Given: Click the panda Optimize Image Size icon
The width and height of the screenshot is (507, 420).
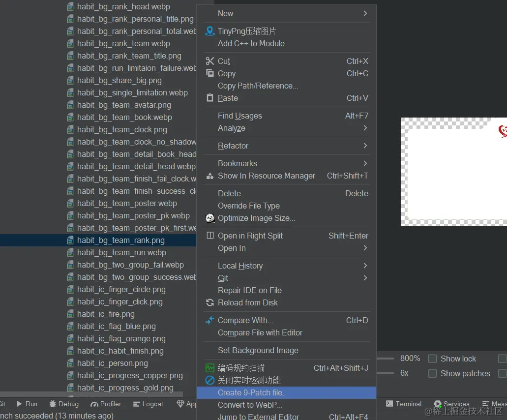Looking at the screenshot, I should click(x=210, y=218).
